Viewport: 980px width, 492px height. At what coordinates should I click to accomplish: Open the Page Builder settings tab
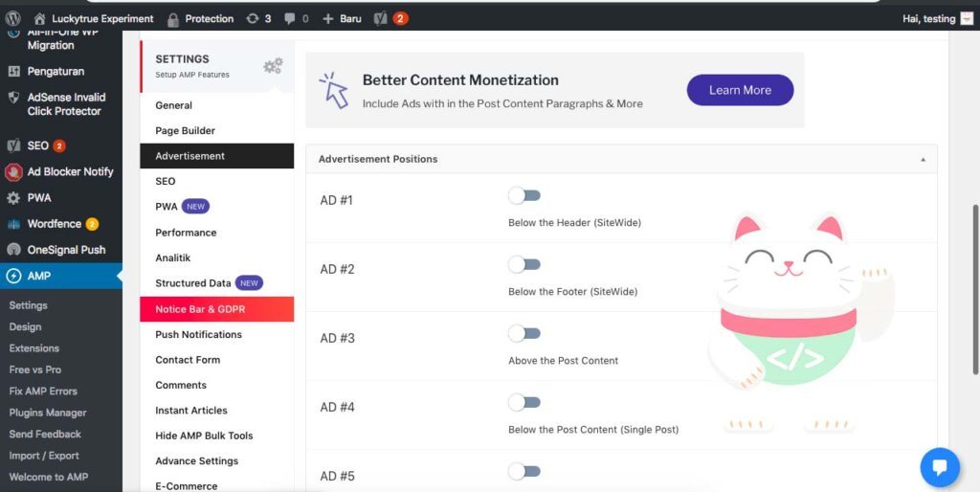(x=217, y=131)
